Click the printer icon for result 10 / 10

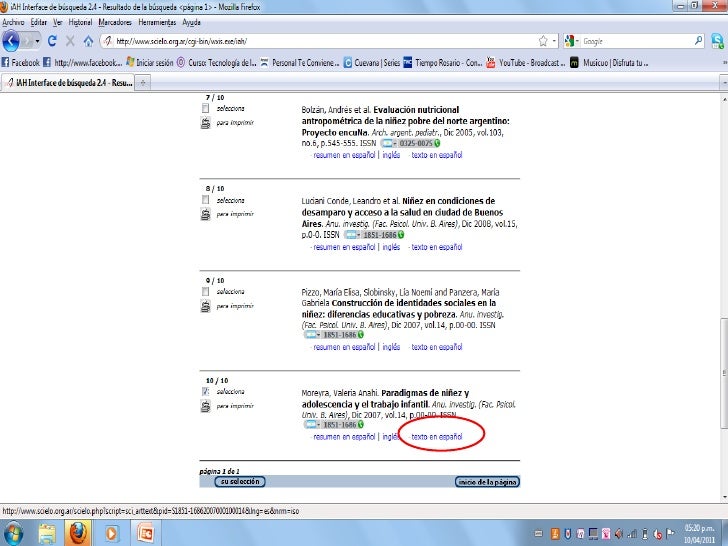(x=205, y=406)
